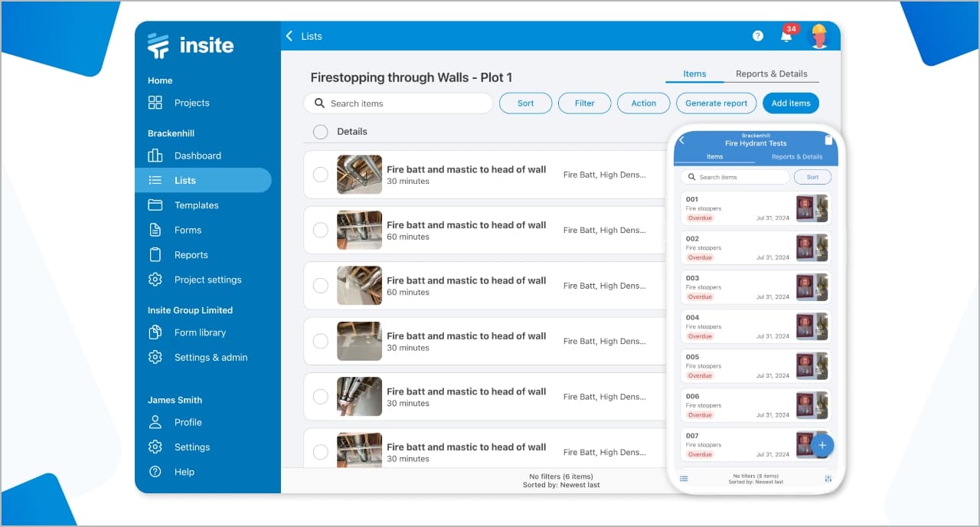Open notifications bell showing 34
Screen dimensions: 980x527
click(787, 35)
